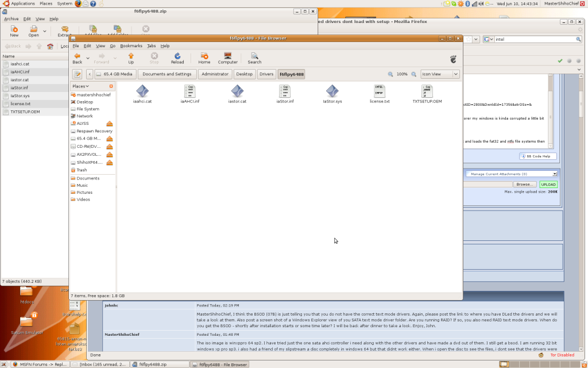The width and height of the screenshot is (588, 368).
Task: Open the license.txt file
Action: [379, 91]
